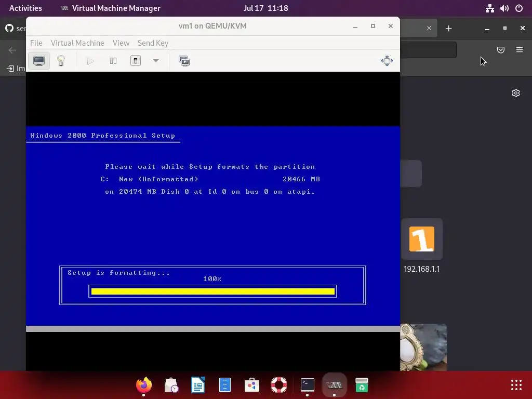This screenshot has width=532, height=399.
Task: Click the Firefox address bar
Action: click(428, 50)
